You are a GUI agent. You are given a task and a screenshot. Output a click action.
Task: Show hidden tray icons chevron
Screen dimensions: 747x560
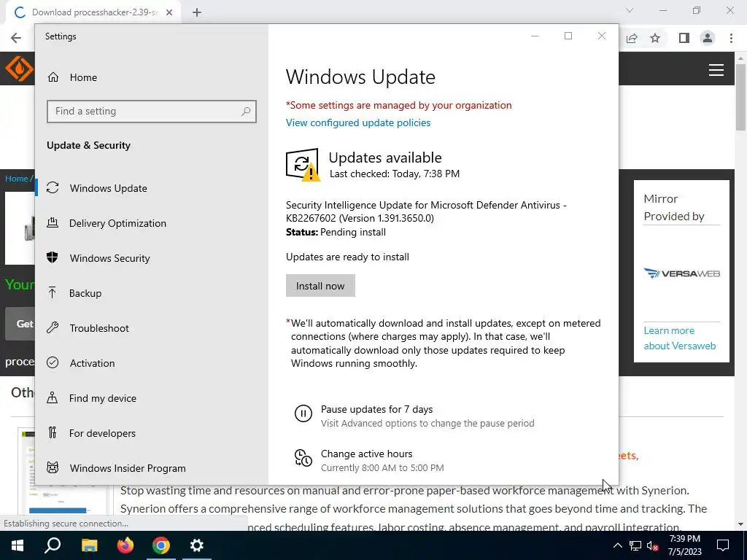pyautogui.click(x=617, y=545)
